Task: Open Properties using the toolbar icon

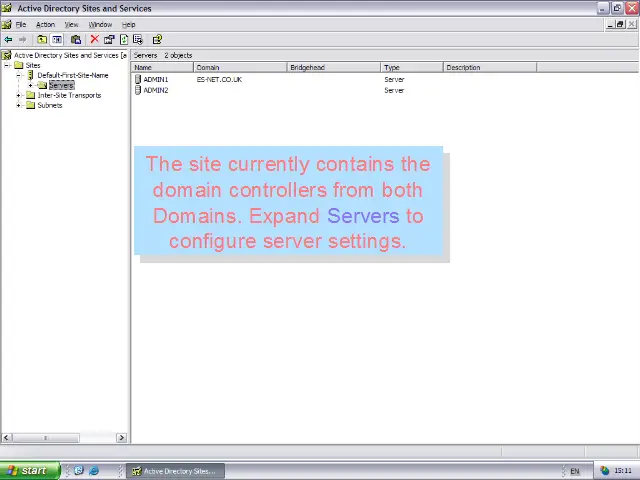Action: tap(109, 40)
